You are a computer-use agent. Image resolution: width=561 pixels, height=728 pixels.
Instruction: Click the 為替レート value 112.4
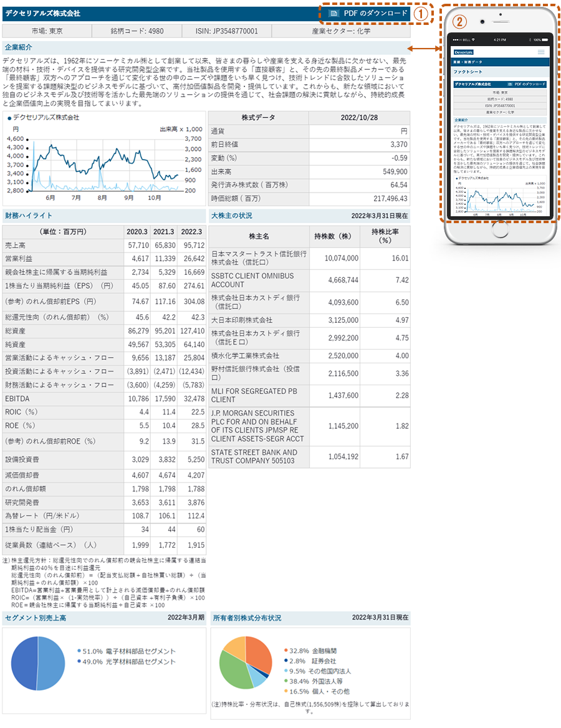[196, 516]
